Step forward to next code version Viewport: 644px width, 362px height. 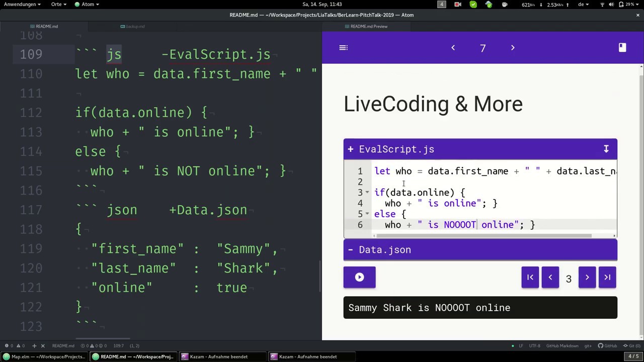tap(587, 278)
